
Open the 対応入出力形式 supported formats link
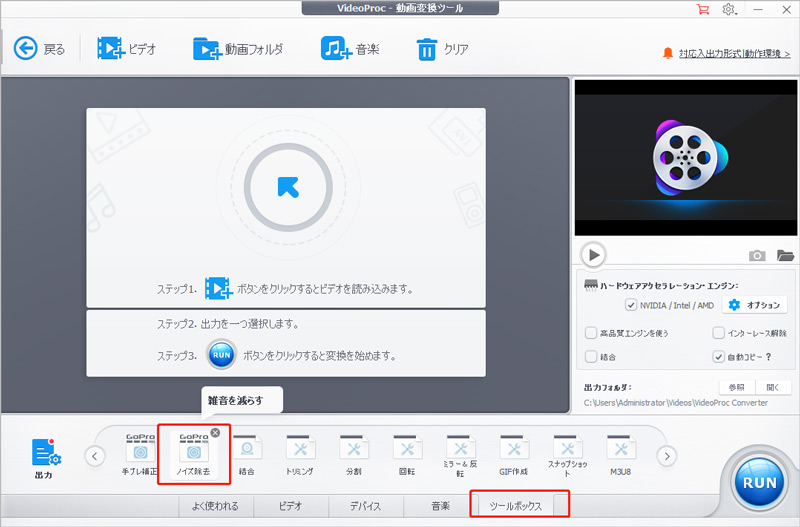[734, 54]
